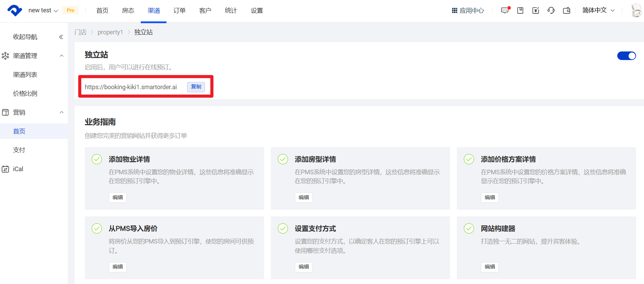644x284 pixels.
Task: Click 编辑 under 添加价格方案详情
Action: (490, 198)
